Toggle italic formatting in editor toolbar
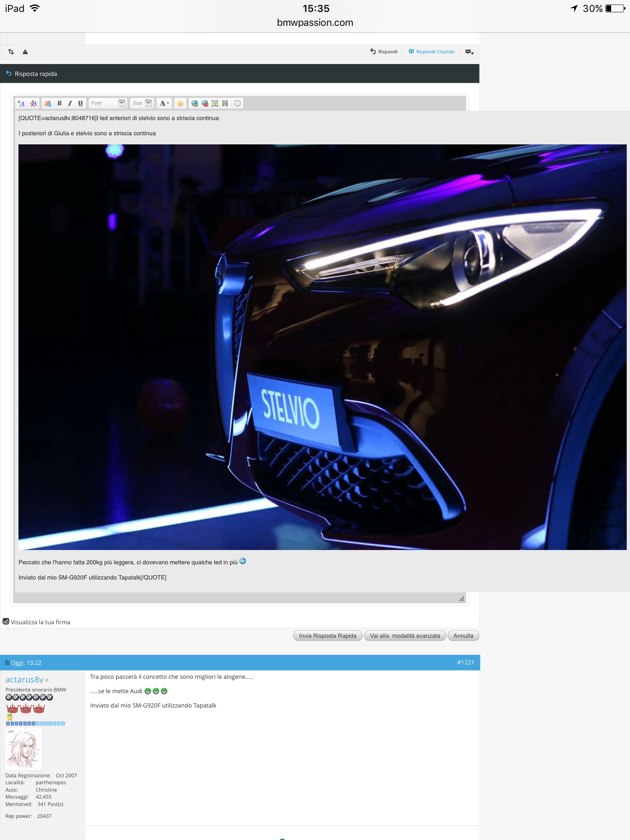The image size is (630, 840). (x=70, y=103)
